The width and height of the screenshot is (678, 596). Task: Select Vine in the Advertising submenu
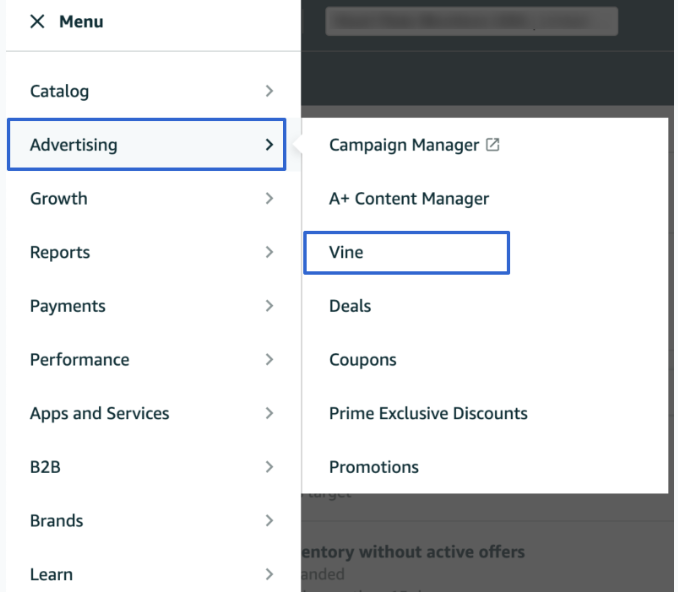(406, 253)
